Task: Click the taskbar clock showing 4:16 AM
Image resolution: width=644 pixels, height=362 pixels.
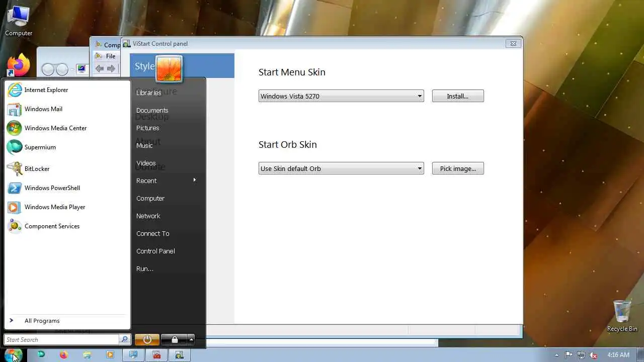Action: pyautogui.click(x=618, y=355)
